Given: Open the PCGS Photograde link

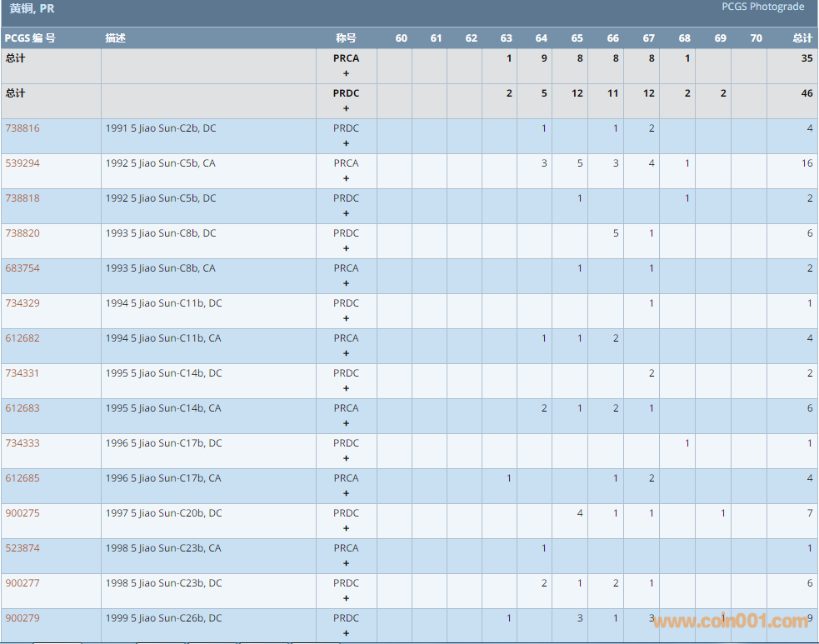Looking at the screenshot, I should [762, 7].
